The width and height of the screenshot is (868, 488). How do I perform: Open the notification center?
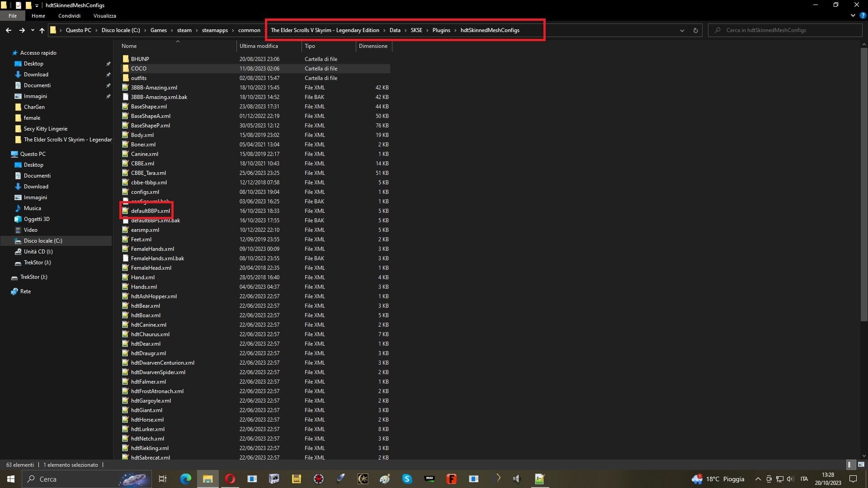click(853, 479)
